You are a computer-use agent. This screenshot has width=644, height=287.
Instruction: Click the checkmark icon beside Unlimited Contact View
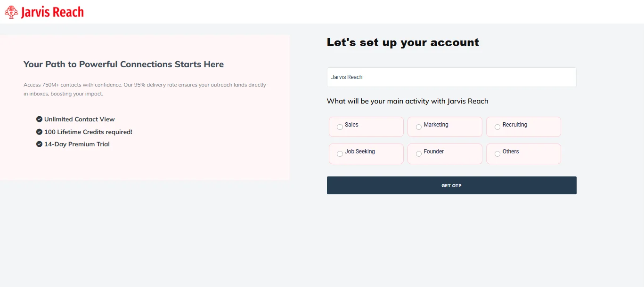click(39, 119)
